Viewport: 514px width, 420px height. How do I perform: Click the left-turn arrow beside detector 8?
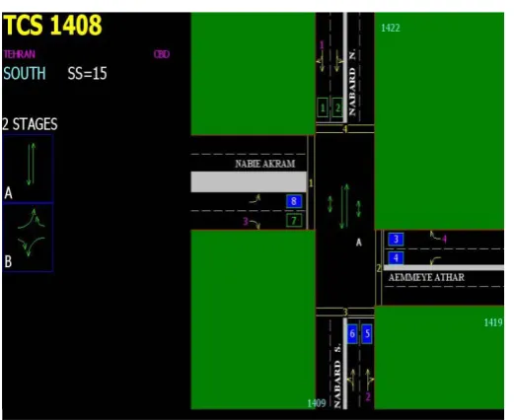256,199
